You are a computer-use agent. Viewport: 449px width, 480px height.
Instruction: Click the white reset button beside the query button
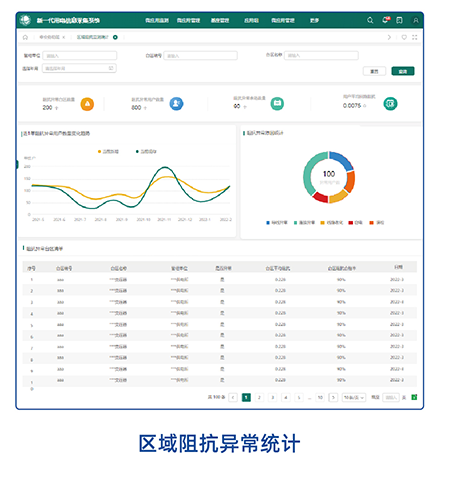coord(374,71)
